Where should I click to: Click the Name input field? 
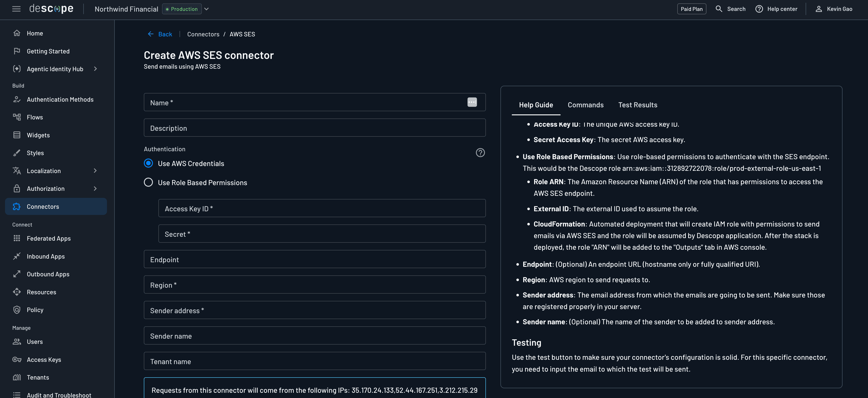[314, 102]
